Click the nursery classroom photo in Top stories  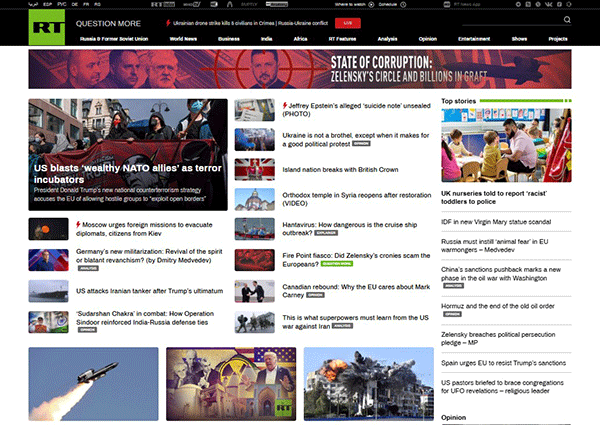pos(506,145)
